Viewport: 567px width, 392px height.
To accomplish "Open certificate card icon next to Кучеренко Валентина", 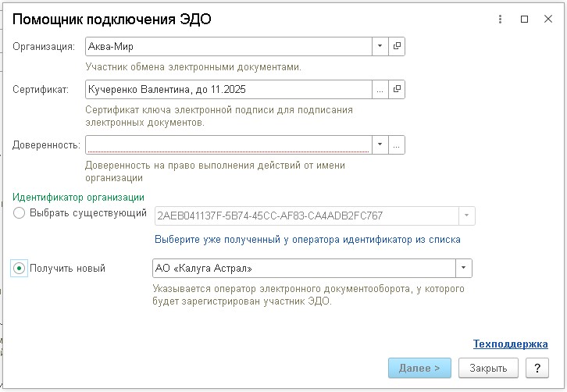I will [x=397, y=89].
